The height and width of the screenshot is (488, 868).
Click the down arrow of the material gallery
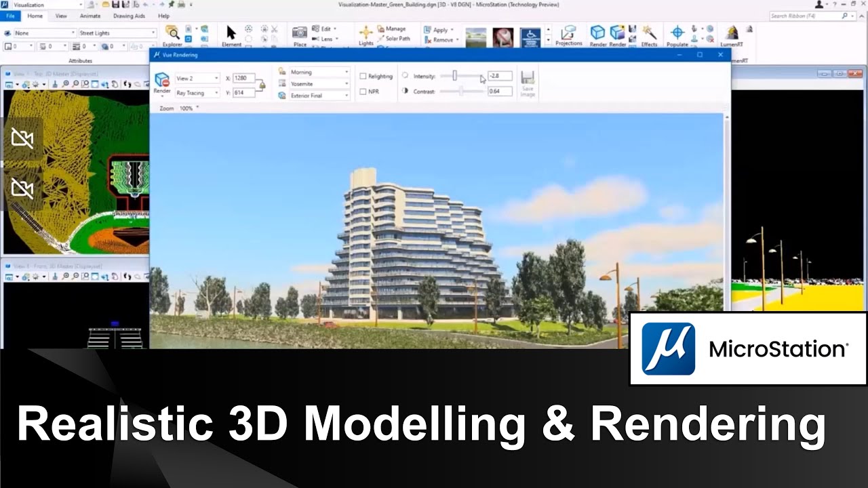548,39
